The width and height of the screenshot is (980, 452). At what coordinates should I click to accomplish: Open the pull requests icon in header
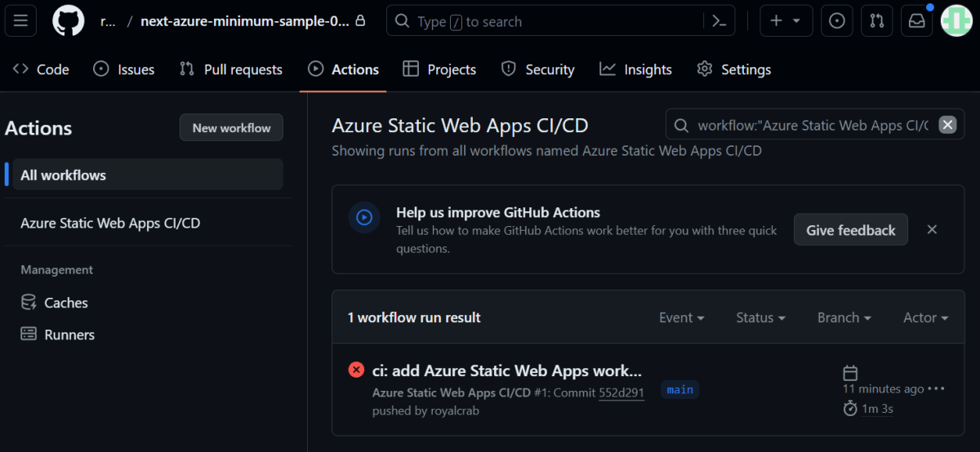877,21
